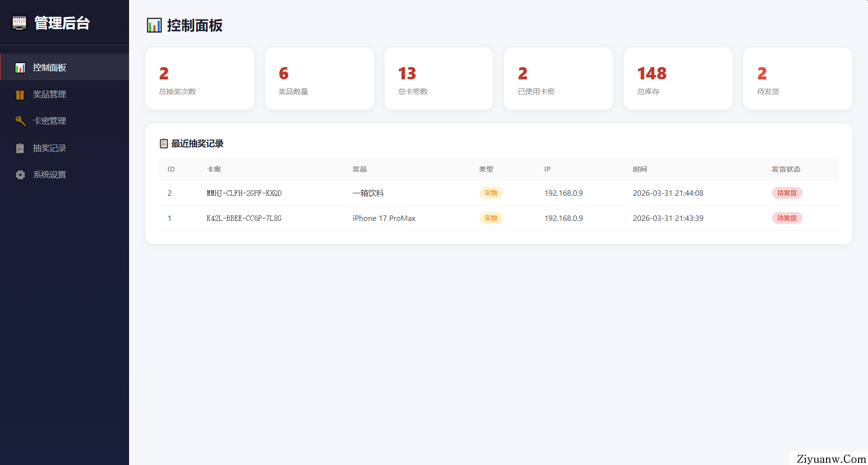Image resolution: width=868 pixels, height=465 pixels.
Task: Click the 待发货 stat card at top right
Action: tap(798, 78)
